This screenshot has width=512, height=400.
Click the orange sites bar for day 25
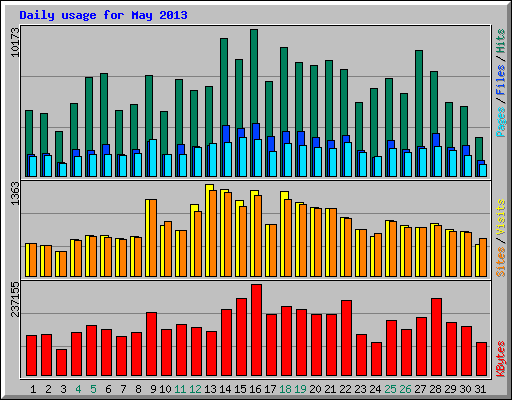pos(393,249)
